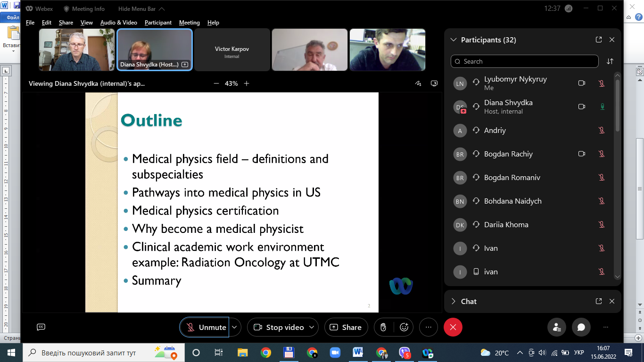This screenshot has width=644, height=362.
Task: Open the reactions smiley icon
Action: (x=404, y=327)
